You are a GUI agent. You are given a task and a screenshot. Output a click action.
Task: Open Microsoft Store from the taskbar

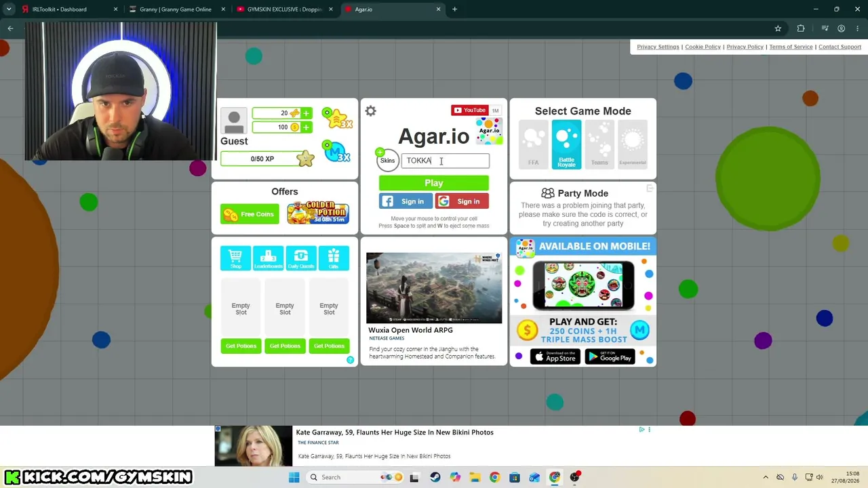(515, 477)
